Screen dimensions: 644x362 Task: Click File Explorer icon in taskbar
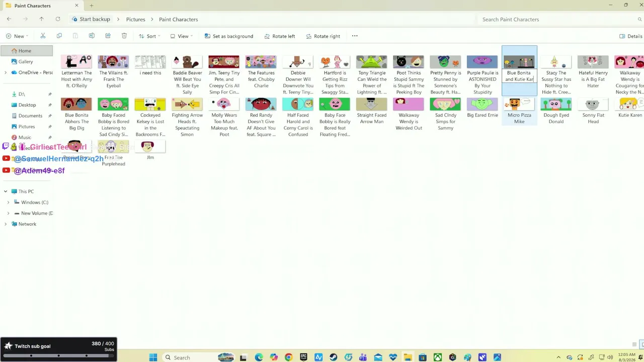pos(408,357)
